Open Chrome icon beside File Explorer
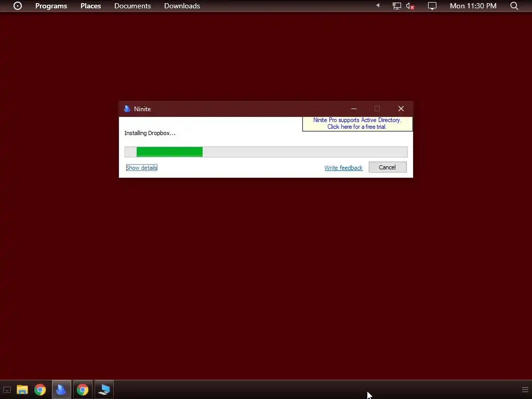The height and width of the screenshot is (399, 532). [40, 390]
